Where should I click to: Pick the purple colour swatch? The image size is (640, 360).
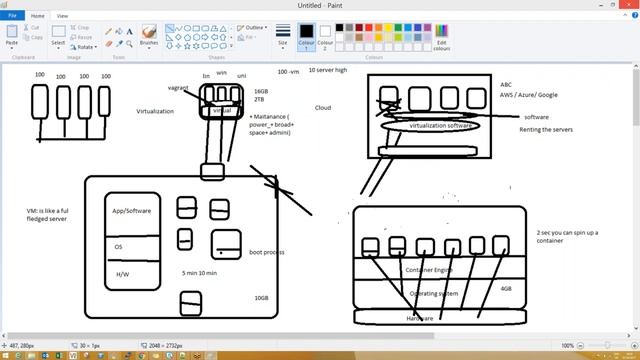(x=428, y=27)
